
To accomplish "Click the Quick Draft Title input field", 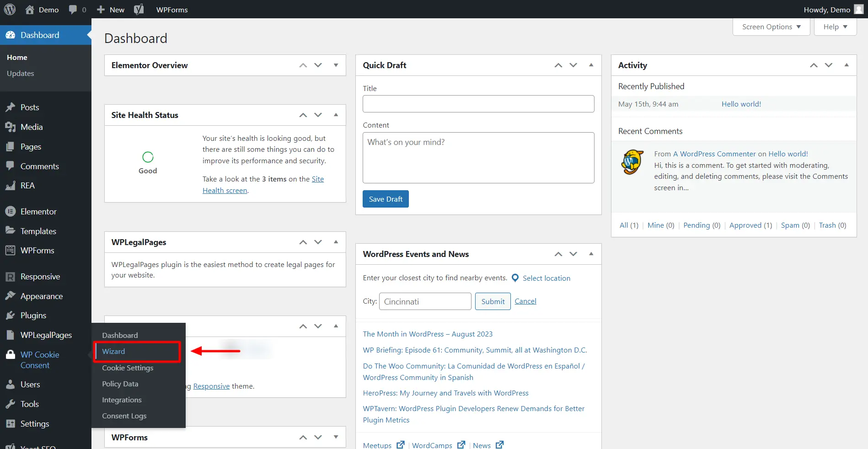I will click(478, 104).
